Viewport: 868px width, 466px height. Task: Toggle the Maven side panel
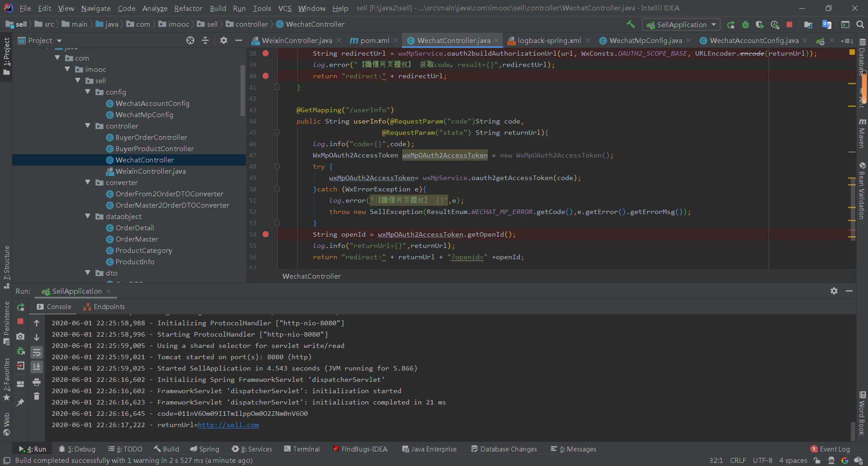pyautogui.click(x=862, y=133)
